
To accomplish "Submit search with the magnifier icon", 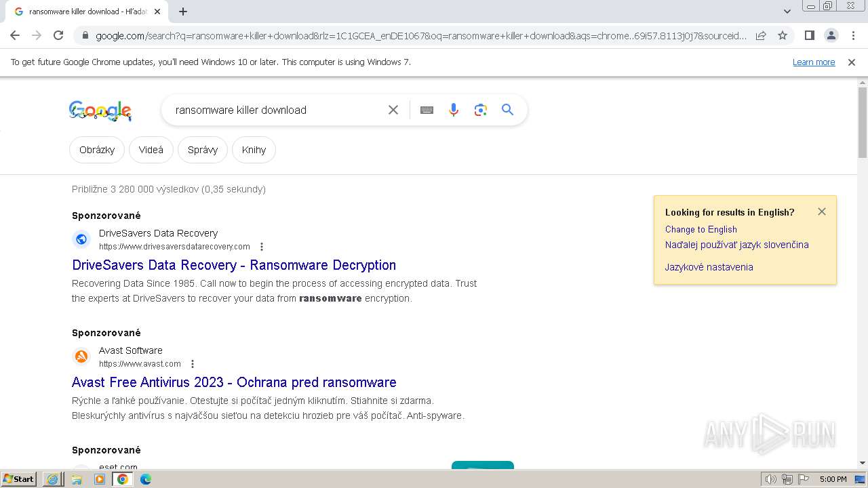I will [508, 110].
